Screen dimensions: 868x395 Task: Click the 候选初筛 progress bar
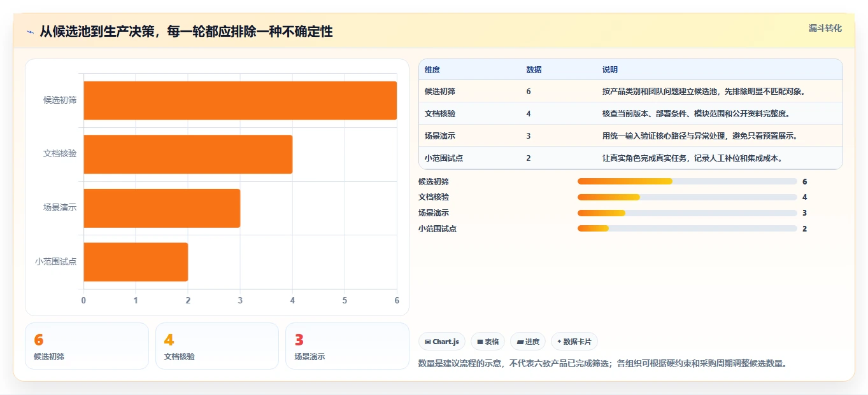coord(687,181)
